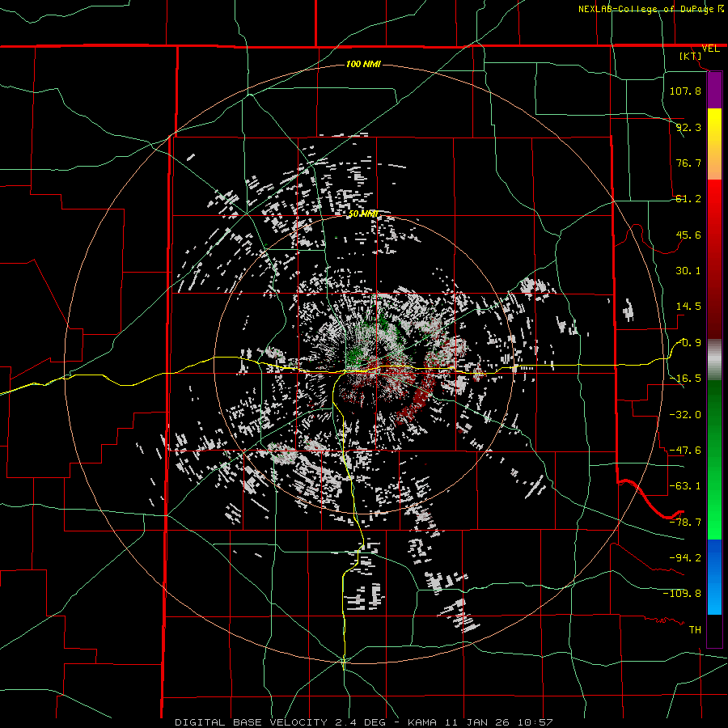This screenshot has height=728, width=728.
Task: Click the 50 NMI range ring label
Action: tap(363, 214)
